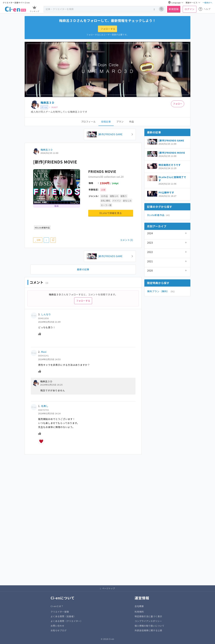Click the フォローする button in comments box

click(x=83, y=301)
